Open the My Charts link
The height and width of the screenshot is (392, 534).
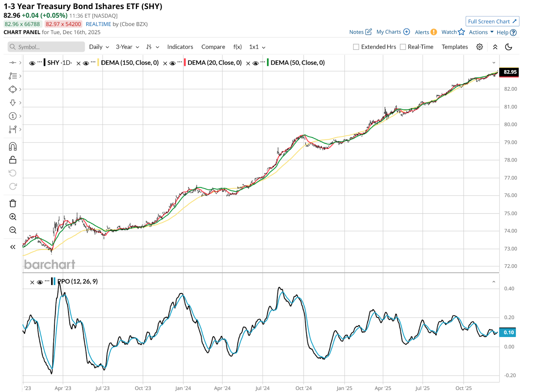(389, 32)
